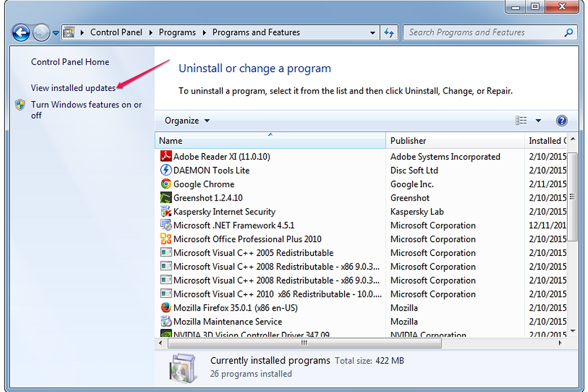588x392 pixels.
Task: Sort by the Name column header
Action: click(x=270, y=141)
